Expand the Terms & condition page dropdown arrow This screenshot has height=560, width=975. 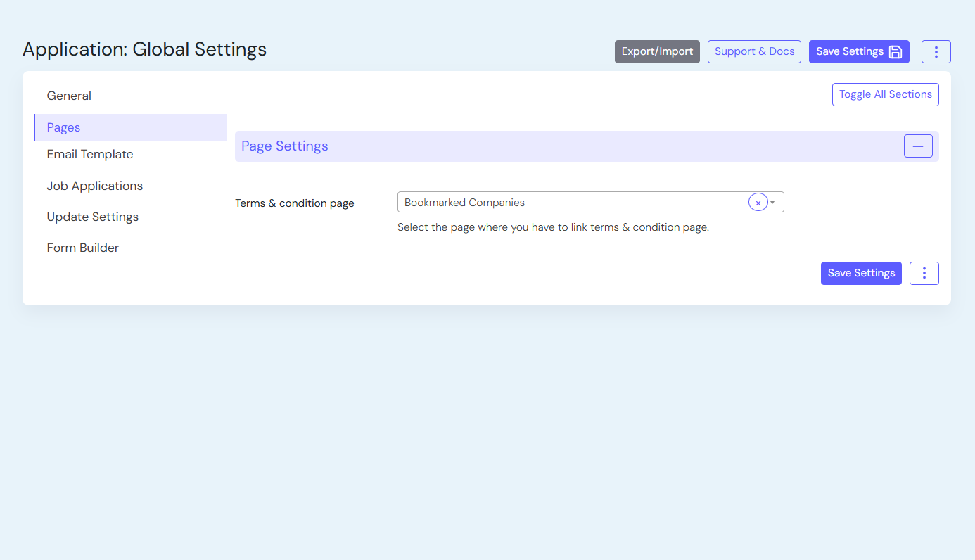point(773,203)
